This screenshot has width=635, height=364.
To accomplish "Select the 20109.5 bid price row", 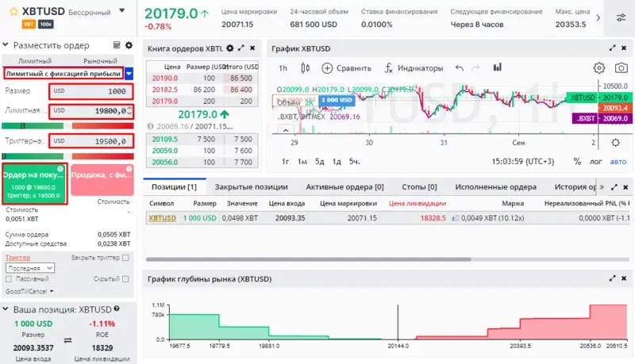I will click(x=202, y=139).
